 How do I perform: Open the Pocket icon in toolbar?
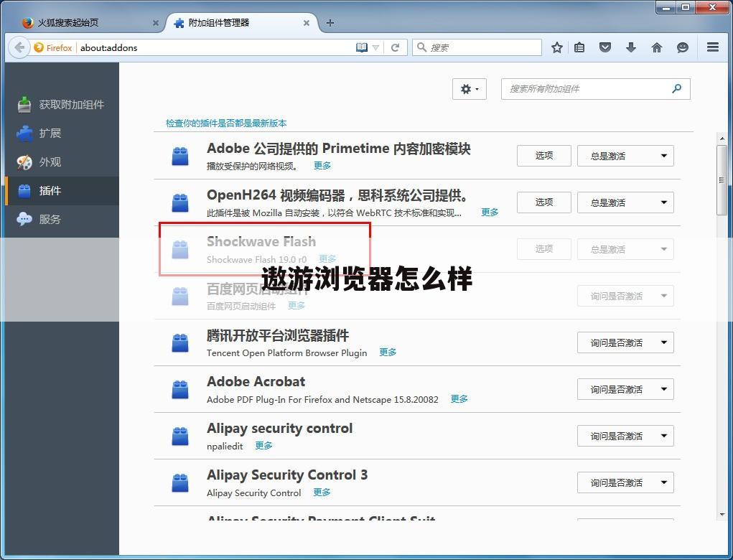605,47
